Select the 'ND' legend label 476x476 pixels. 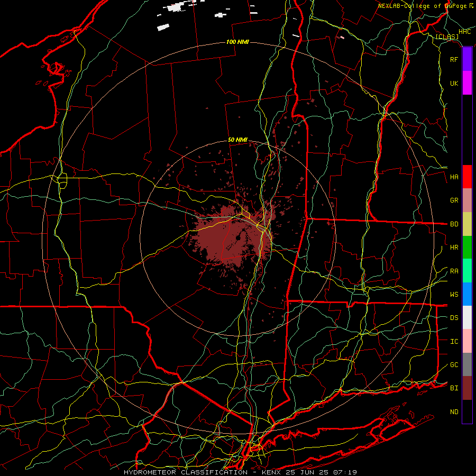pos(454,412)
